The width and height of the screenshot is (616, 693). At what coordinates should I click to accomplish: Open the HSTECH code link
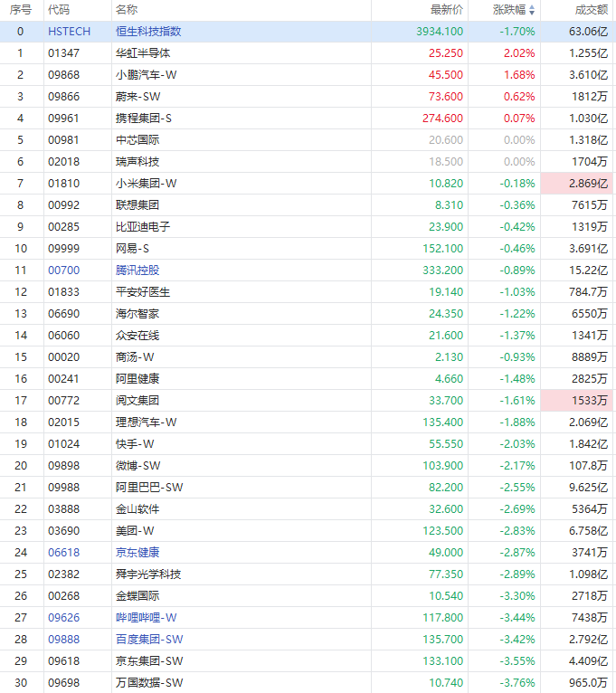coord(70,32)
